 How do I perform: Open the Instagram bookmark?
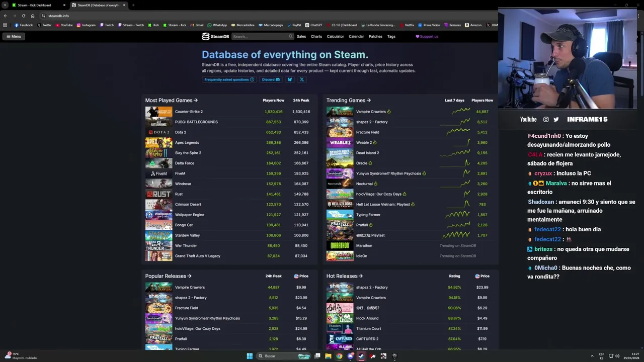click(86, 25)
